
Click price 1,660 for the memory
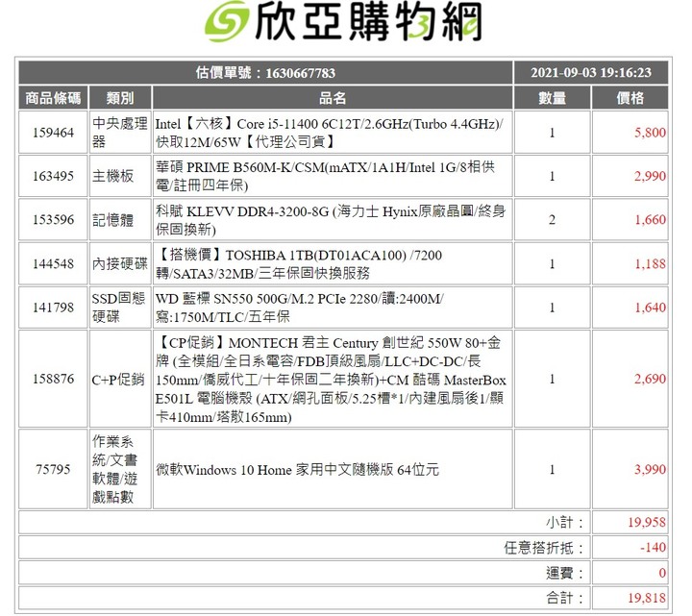[x=650, y=220]
